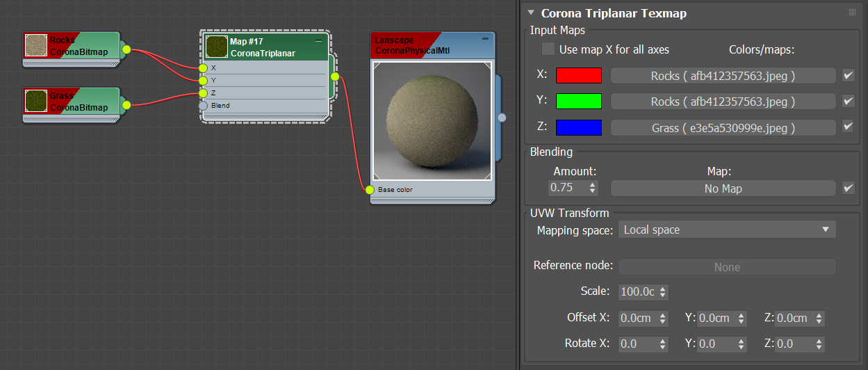This screenshot has width=868, height=370.
Task: Click the Z map Grass button
Action: [x=723, y=128]
